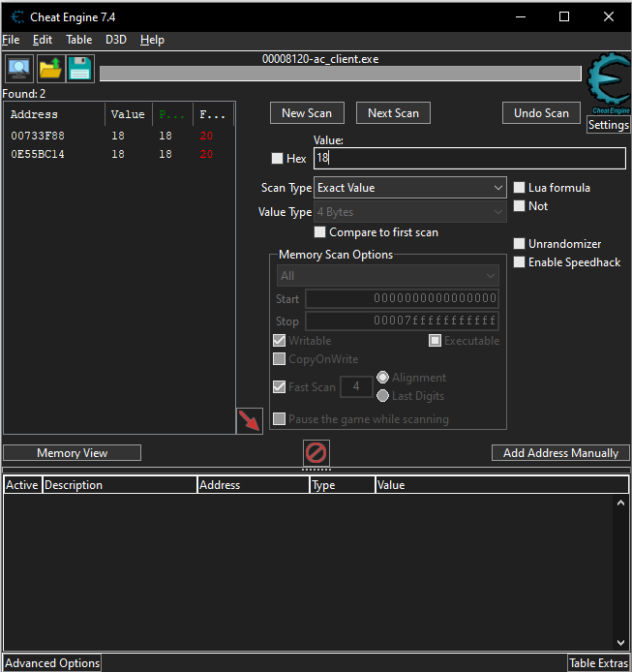
Task: Click the open cheat table folder icon
Action: (50, 69)
